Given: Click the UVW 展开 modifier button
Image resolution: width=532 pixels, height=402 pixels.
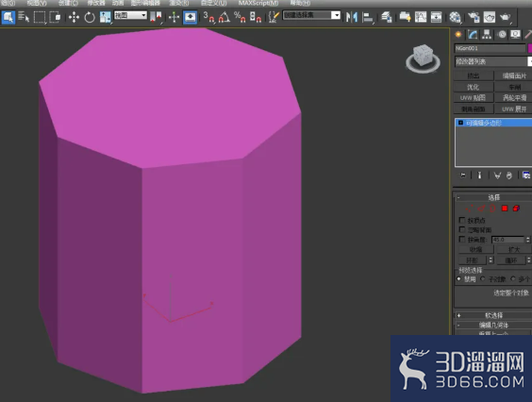Looking at the screenshot, I should (x=514, y=109).
